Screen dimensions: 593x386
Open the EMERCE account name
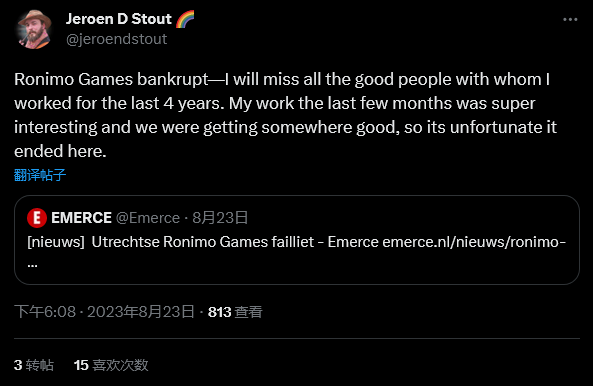pos(81,218)
